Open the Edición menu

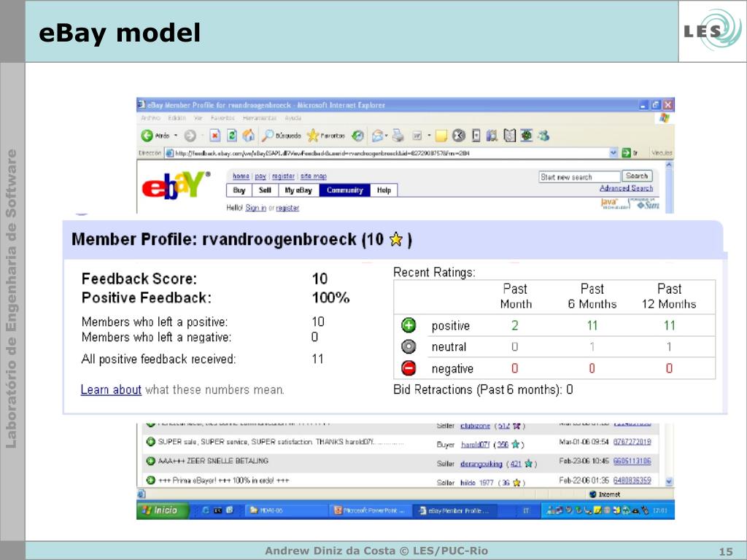177,117
